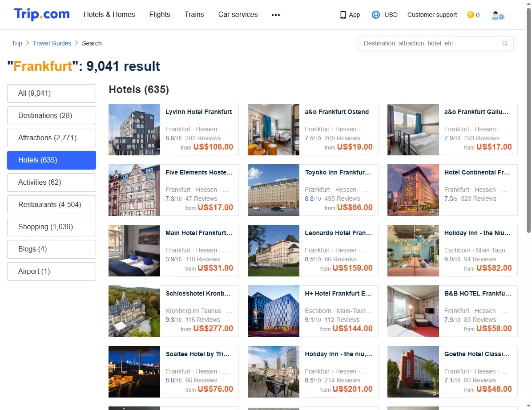Click the US$19.00 price
Screen dimensions: 532x410
coord(355,147)
